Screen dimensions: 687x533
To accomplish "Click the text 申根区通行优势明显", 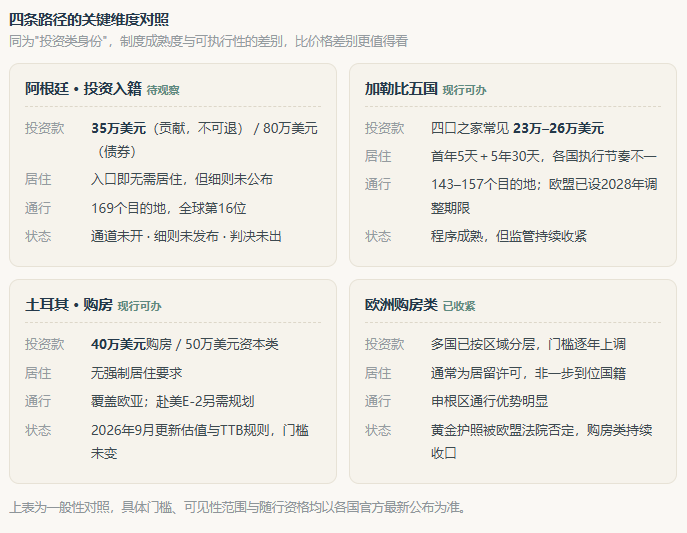I will tap(489, 402).
